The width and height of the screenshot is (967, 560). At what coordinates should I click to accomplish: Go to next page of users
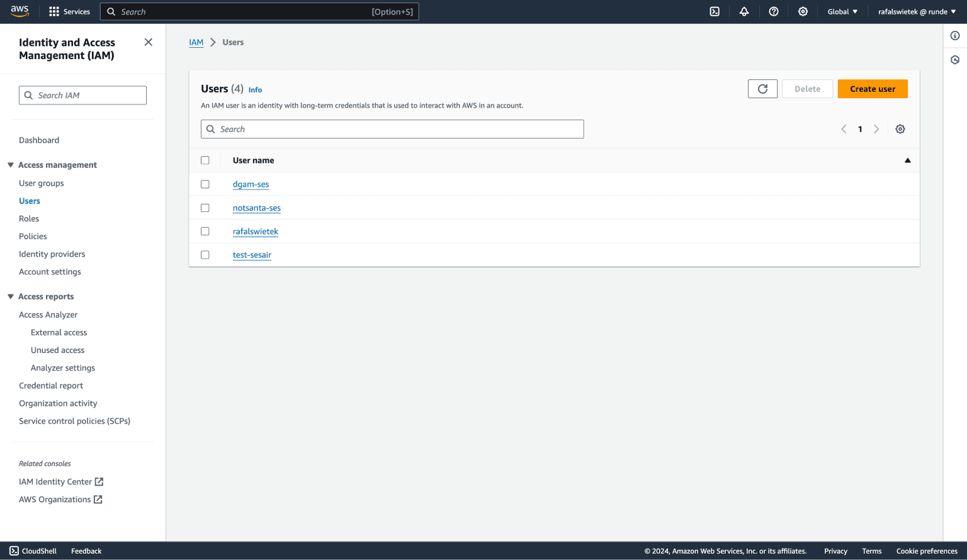[x=876, y=129]
